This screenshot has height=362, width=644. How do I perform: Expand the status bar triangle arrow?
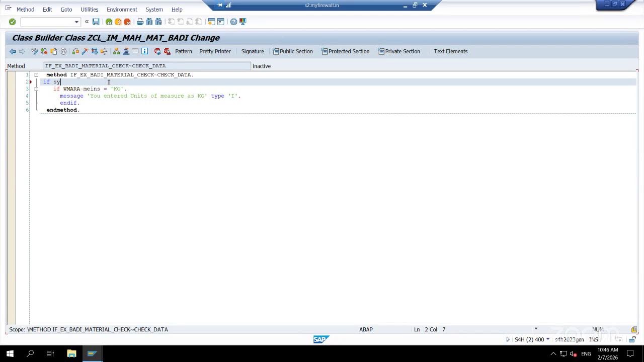click(x=508, y=339)
